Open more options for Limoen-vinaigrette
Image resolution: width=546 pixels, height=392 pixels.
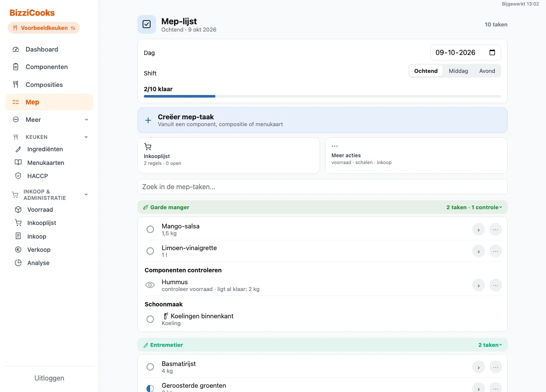tap(496, 251)
